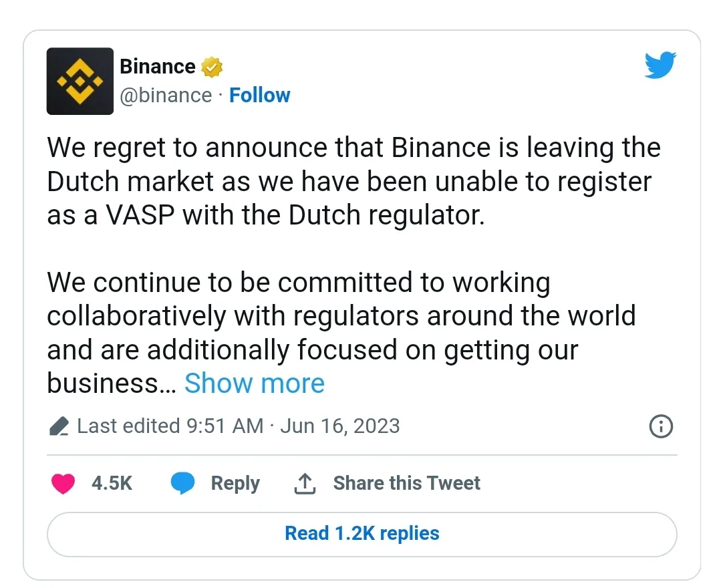Open the @binance handle
721x588 pixels.
coord(166,96)
